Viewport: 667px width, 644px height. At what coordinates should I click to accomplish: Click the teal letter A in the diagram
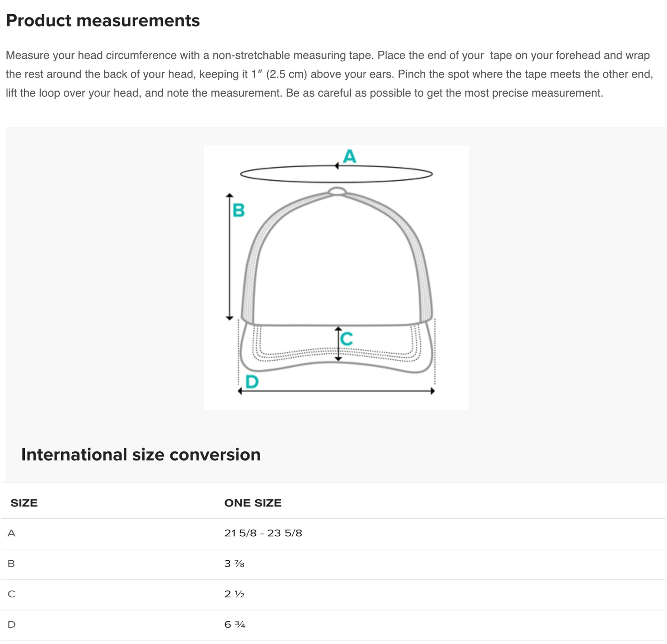click(x=350, y=156)
